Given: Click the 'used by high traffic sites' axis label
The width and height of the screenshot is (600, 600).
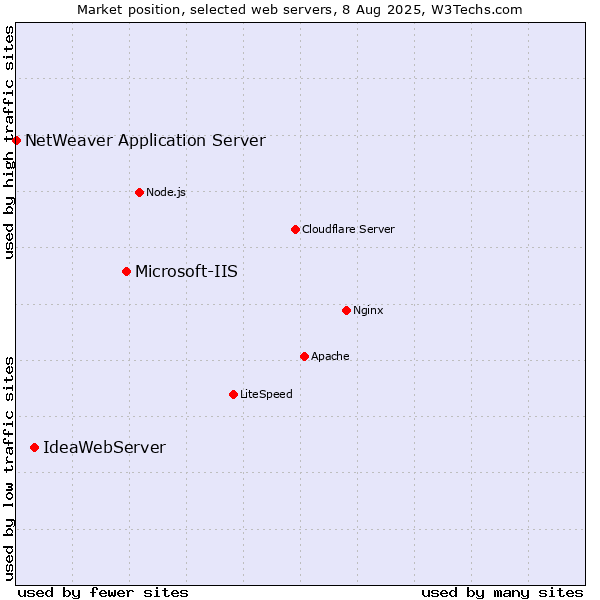Looking at the screenshot, I should (9, 142).
